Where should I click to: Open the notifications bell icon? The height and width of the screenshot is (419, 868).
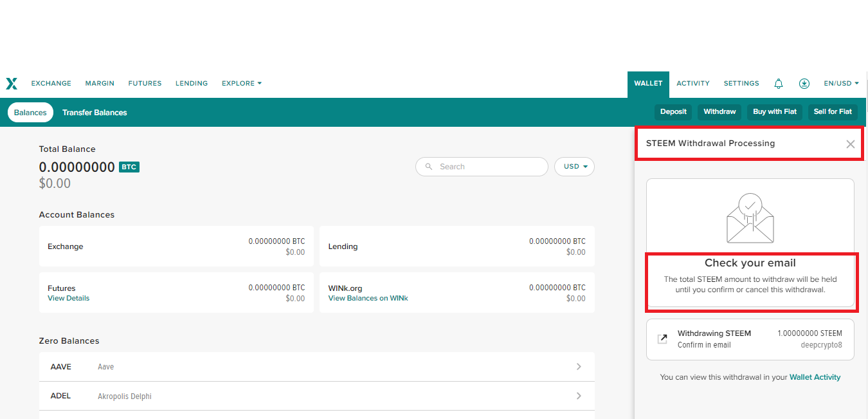[x=779, y=83]
